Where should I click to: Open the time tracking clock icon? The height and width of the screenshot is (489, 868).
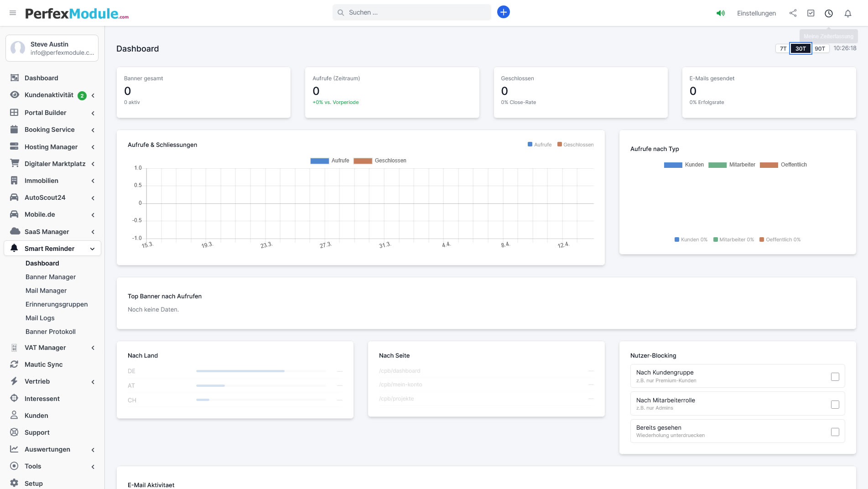pos(828,13)
